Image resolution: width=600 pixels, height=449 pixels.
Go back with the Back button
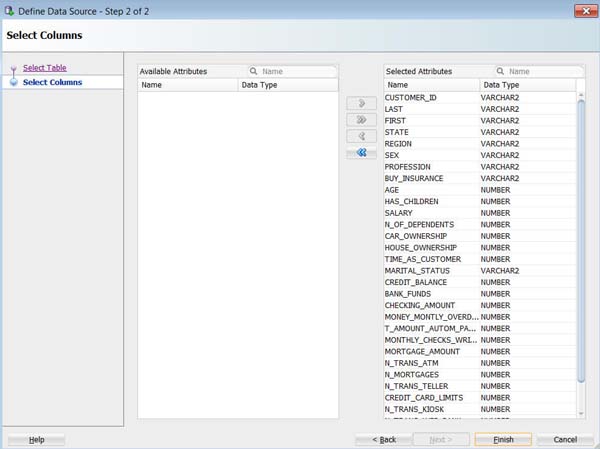[x=384, y=440]
